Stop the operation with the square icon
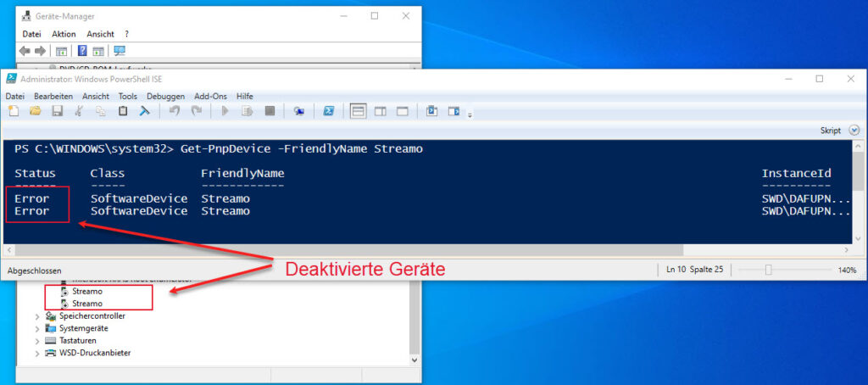The height and width of the screenshot is (385, 868). point(270,111)
